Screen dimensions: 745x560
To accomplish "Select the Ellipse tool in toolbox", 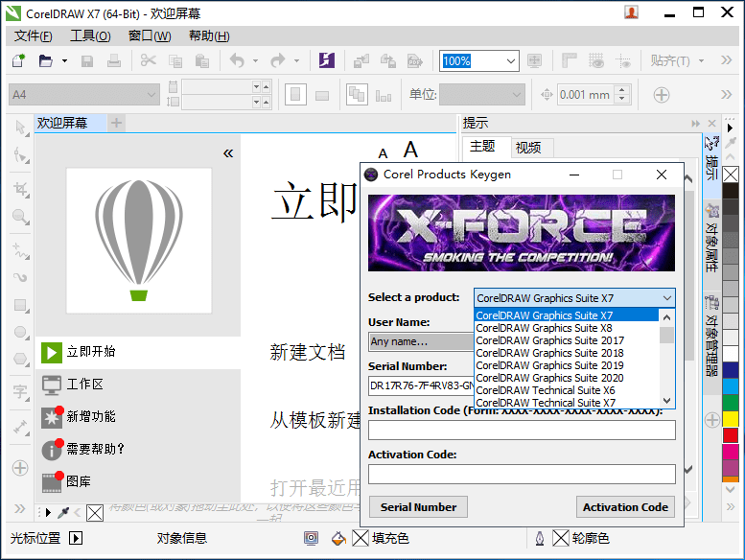I will tap(20, 332).
